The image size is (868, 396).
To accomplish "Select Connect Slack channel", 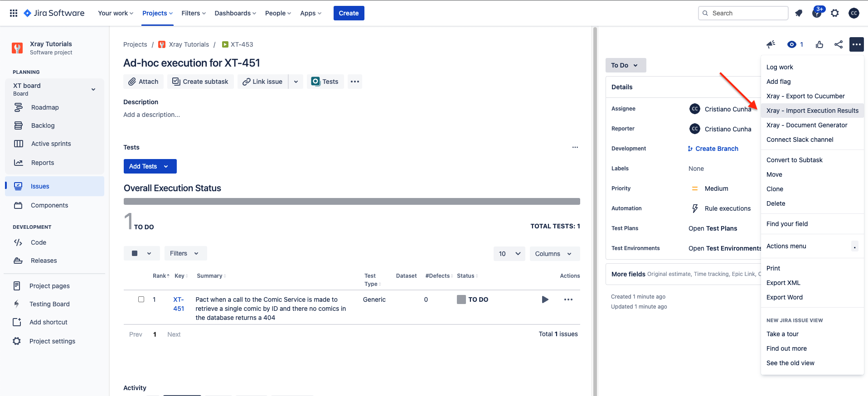I will coord(812,140).
